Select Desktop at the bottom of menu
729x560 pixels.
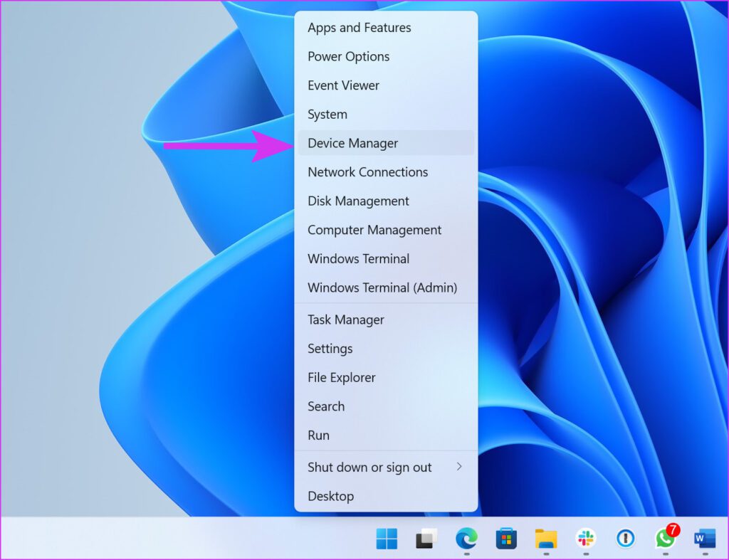[331, 496]
